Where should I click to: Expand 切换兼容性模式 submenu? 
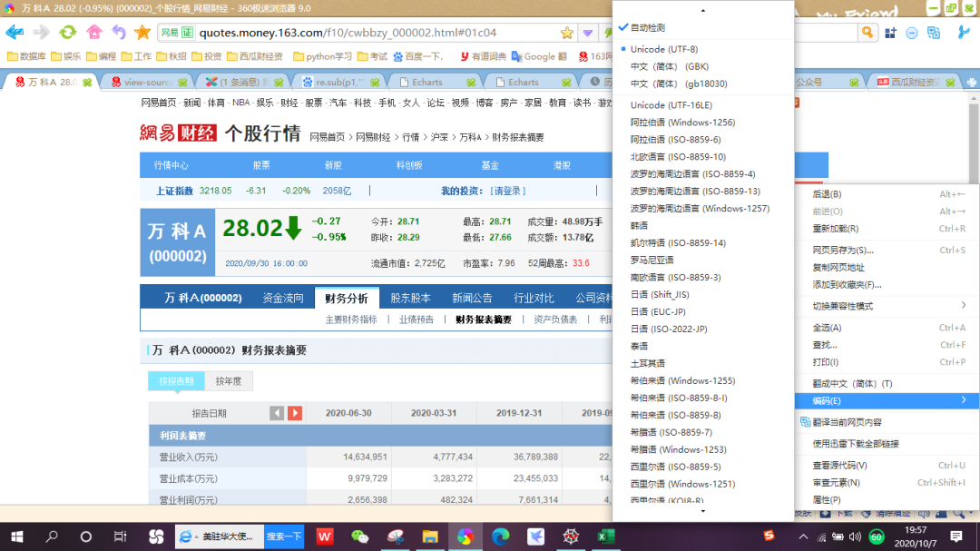[887, 306]
